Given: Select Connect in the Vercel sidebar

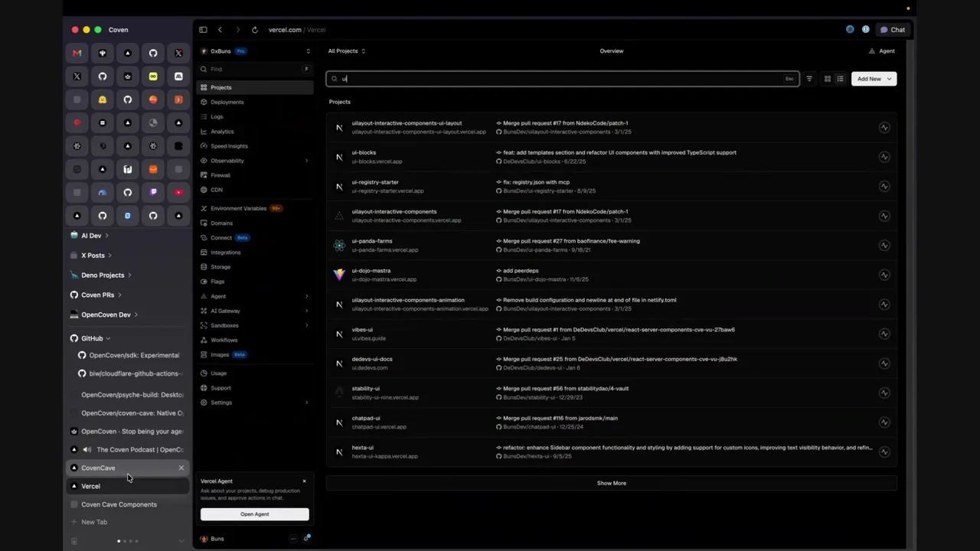Looking at the screenshot, I should coord(255,237).
